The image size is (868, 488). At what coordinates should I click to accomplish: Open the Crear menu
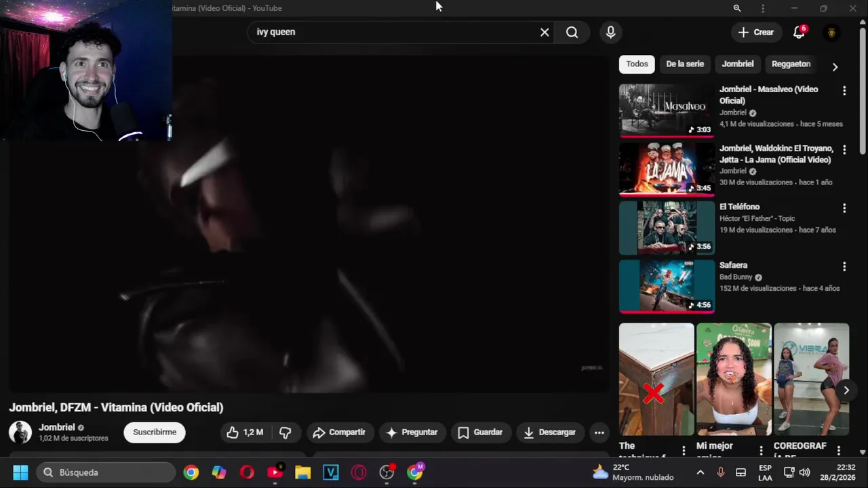click(756, 32)
